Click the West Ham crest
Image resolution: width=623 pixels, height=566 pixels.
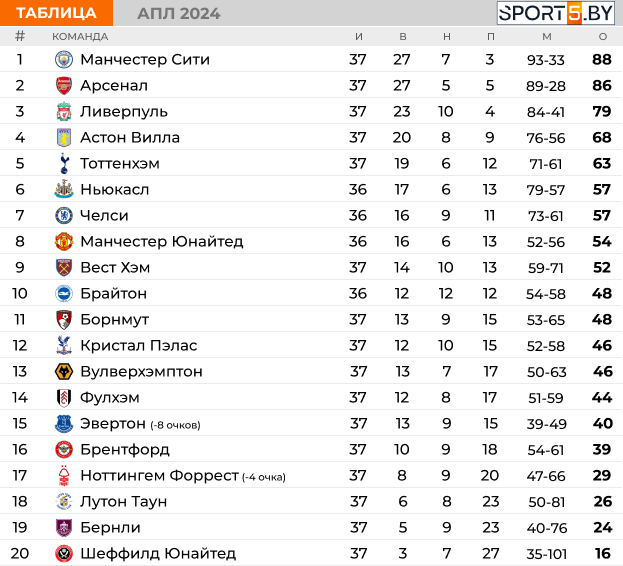tap(64, 268)
